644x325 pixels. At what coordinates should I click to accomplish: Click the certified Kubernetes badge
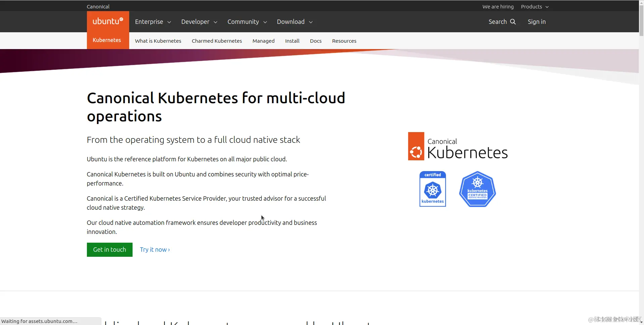pos(433,189)
